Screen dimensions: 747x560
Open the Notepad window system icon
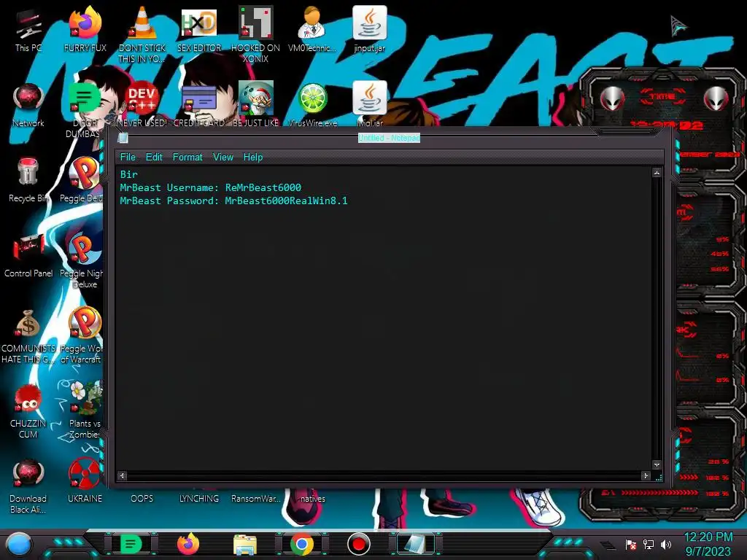[123, 138]
